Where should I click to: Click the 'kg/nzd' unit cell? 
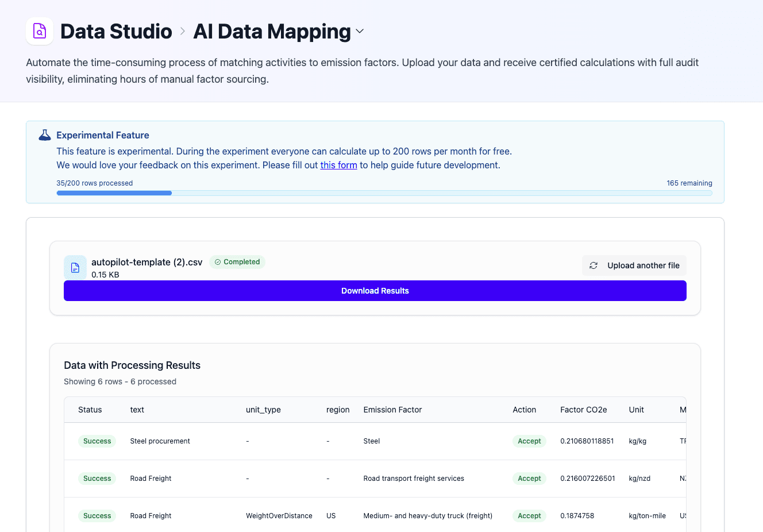(639, 479)
